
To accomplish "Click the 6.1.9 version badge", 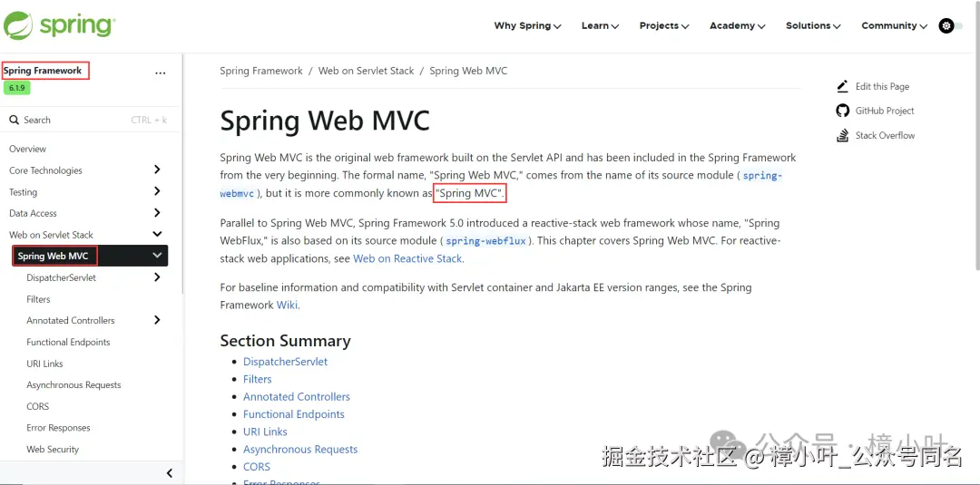I will tap(17, 88).
